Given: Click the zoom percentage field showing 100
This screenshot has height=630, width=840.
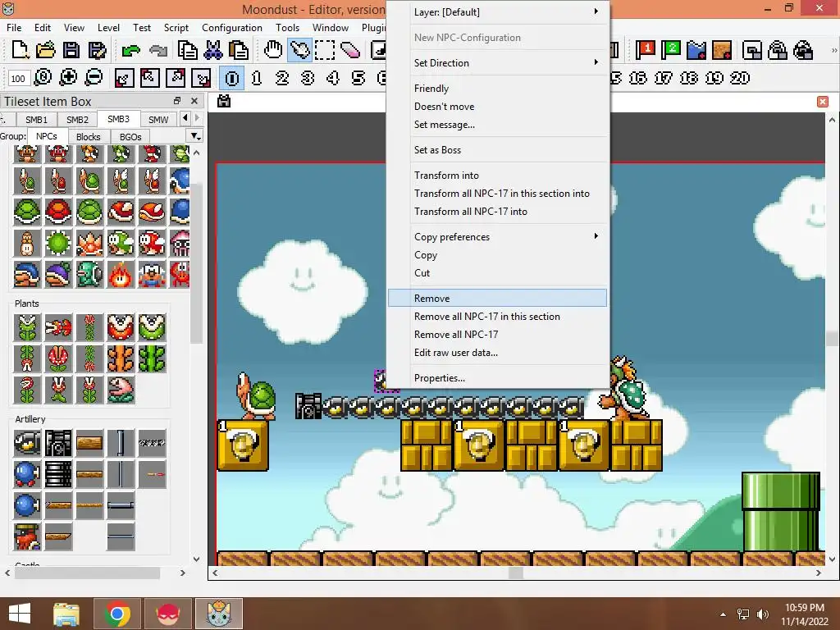Looking at the screenshot, I should point(18,79).
